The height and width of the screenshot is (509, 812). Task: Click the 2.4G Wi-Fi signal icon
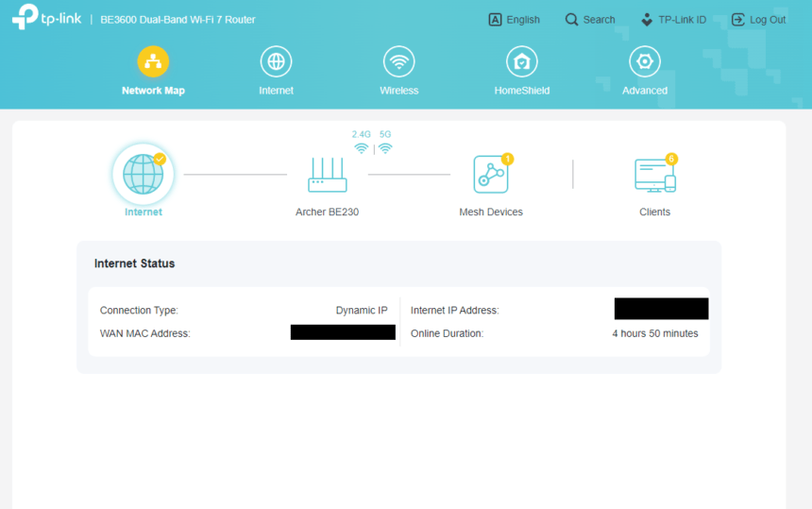(x=362, y=149)
